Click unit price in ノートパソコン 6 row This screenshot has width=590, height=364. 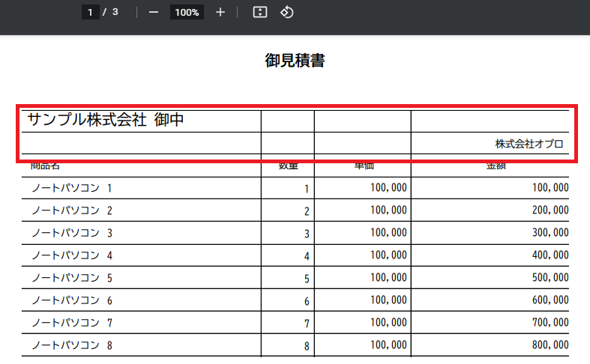[388, 300]
